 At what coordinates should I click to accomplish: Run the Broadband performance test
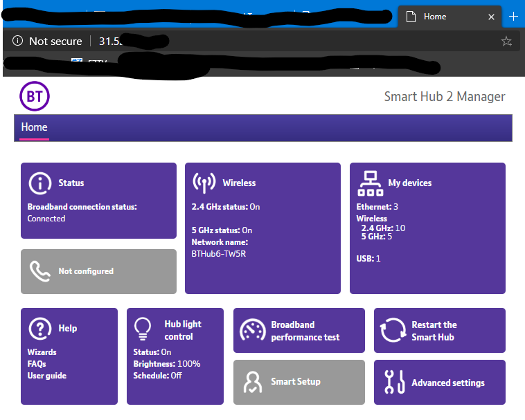point(305,331)
